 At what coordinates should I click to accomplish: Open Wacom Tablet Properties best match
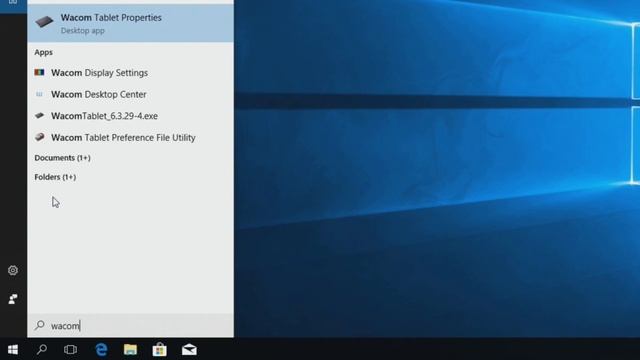click(x=131, y=23)
